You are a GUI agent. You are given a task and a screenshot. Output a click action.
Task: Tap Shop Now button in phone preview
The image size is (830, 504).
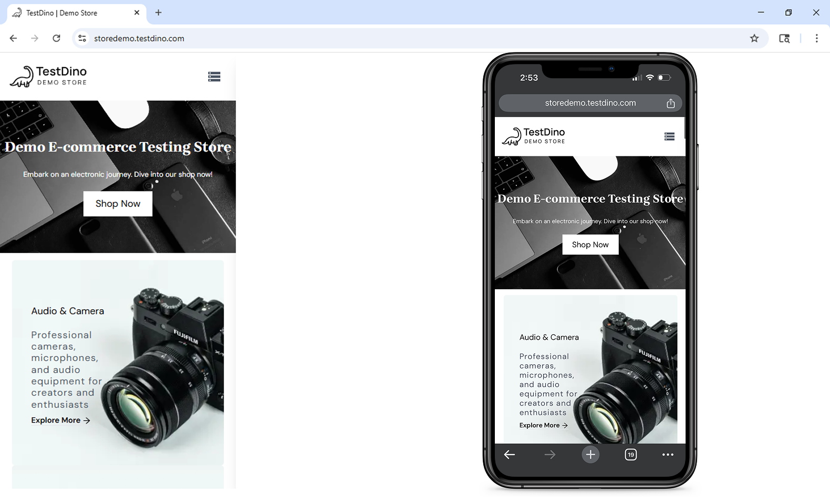tap(590, 245)
